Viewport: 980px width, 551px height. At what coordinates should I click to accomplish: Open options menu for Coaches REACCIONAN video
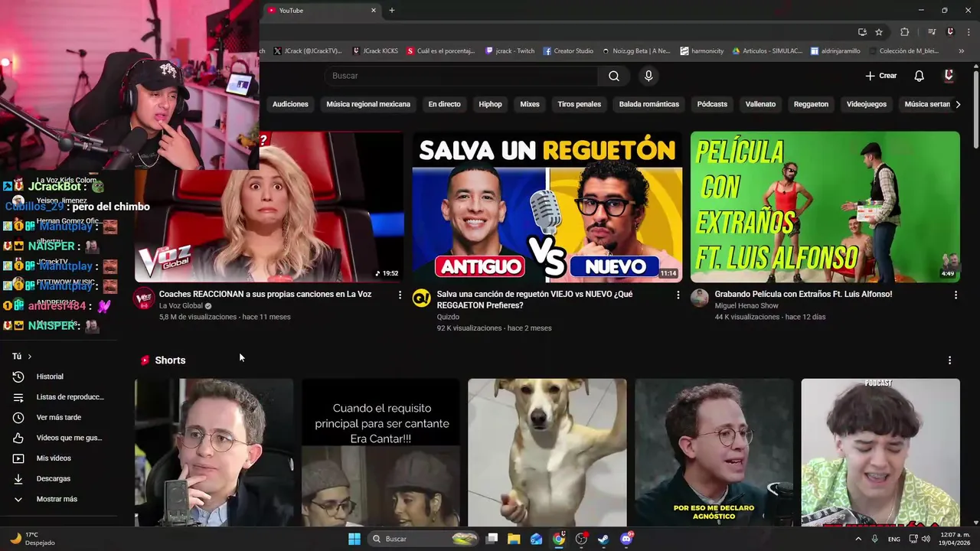click(400, 295)
